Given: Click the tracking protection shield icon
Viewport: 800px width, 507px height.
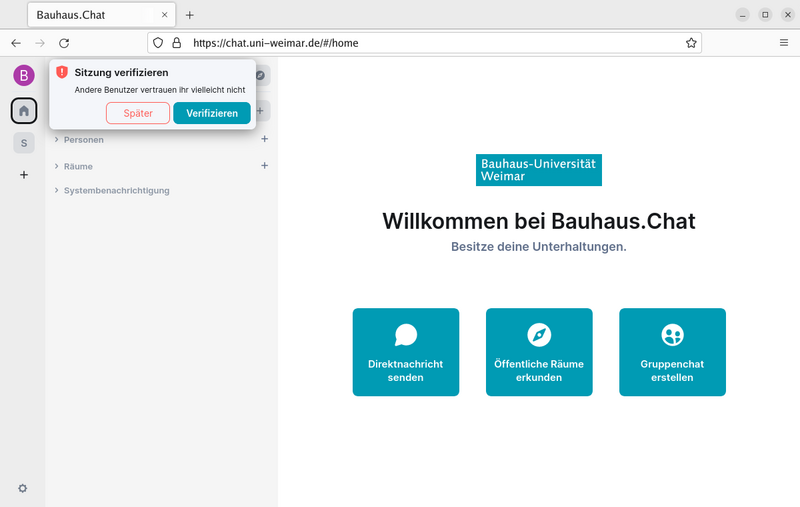Looking at the screenshot, I should (158, 43).
